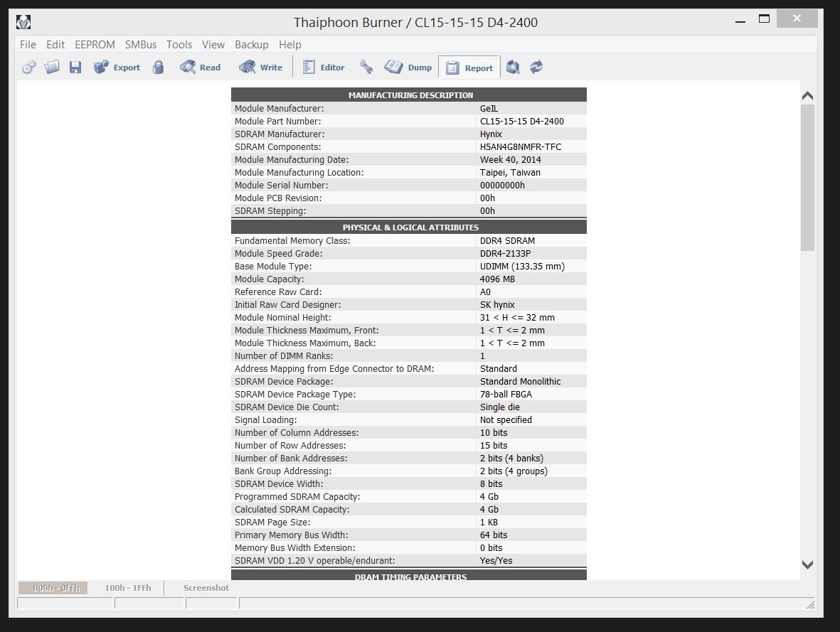Click the 64 bits bus width value
The image size is (840, 632).
[494, 535]
